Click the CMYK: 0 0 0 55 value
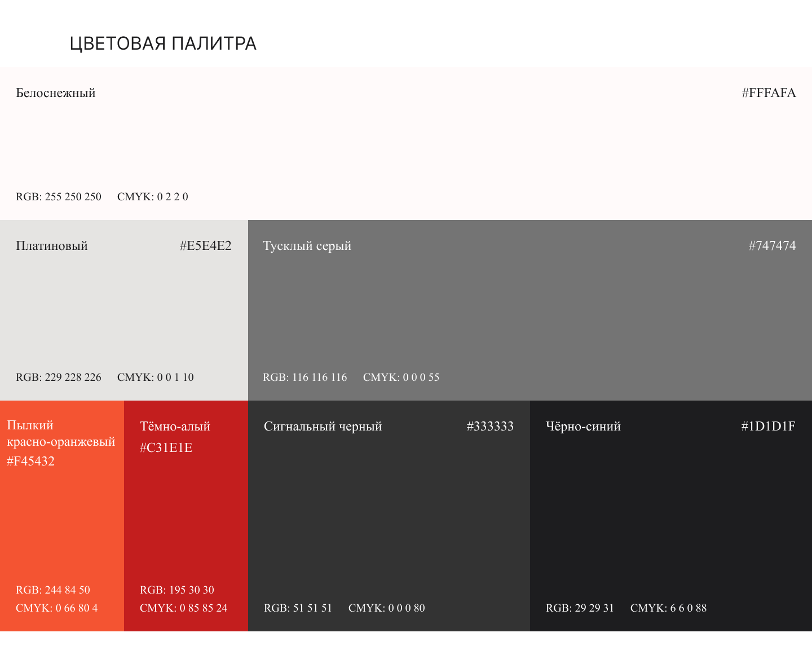Screen dimensions: 812x659 (401, 377)
